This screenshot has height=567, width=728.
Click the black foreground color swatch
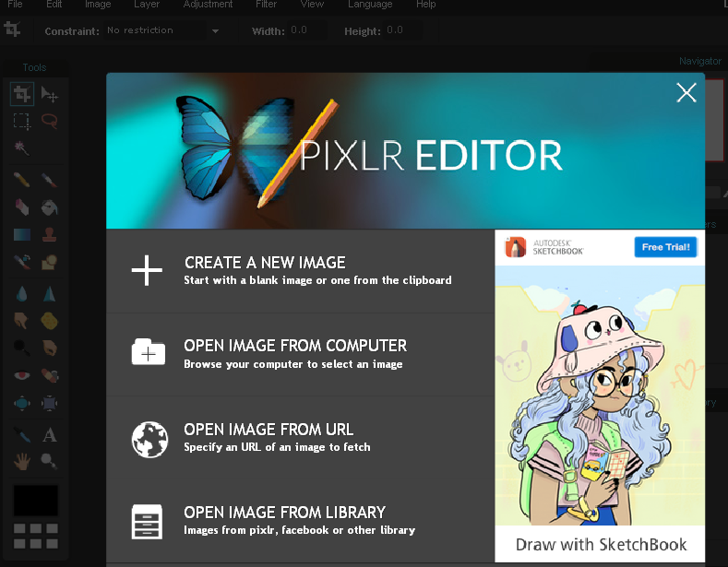[36, 501]
